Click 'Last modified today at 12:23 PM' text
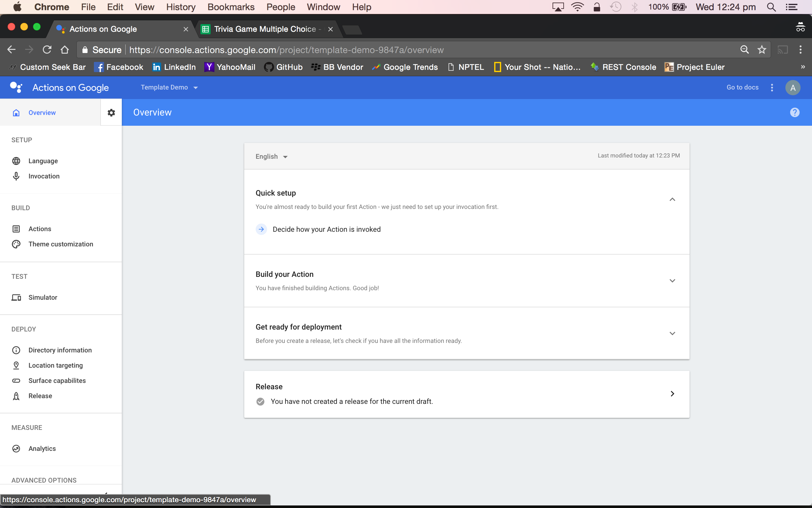 [x=638, y=156]
